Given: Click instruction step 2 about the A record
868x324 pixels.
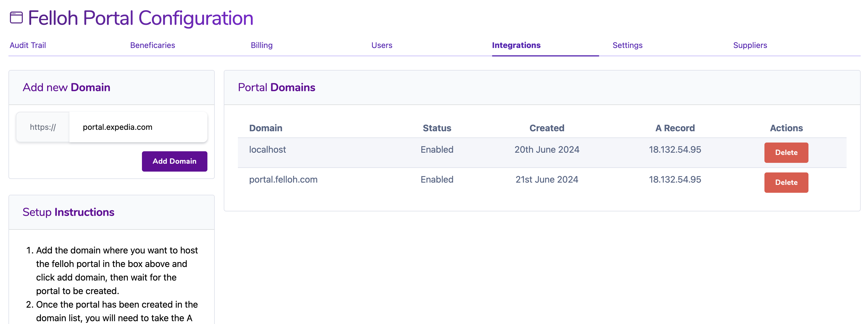Looking at the screenshot, I should (117, 311).
